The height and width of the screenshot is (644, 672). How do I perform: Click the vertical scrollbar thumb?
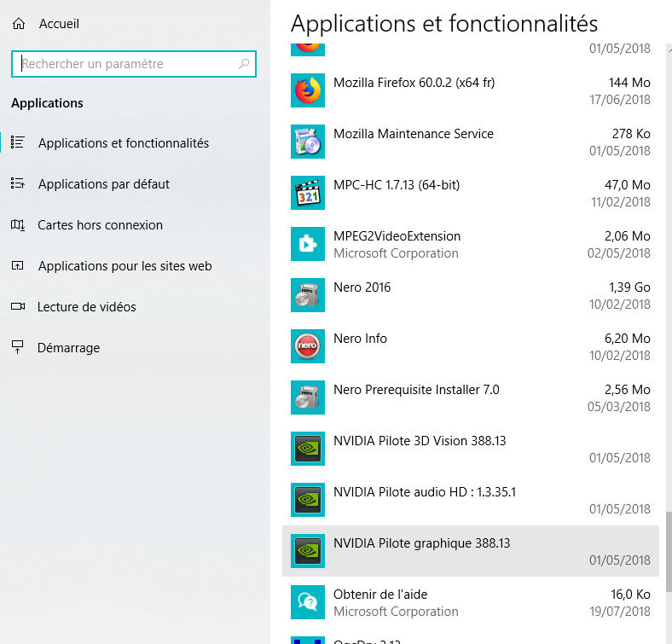[669, 551]
